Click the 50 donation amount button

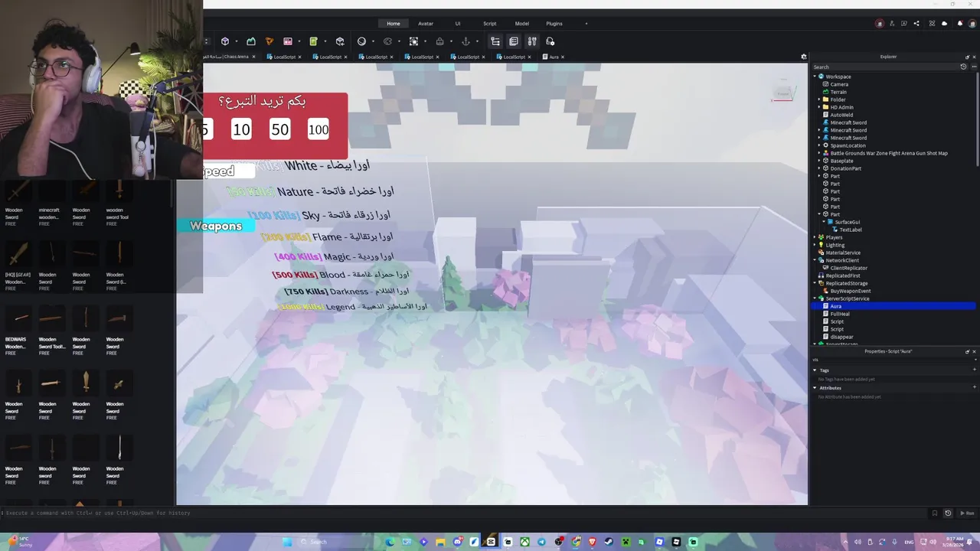click(279, 129)
